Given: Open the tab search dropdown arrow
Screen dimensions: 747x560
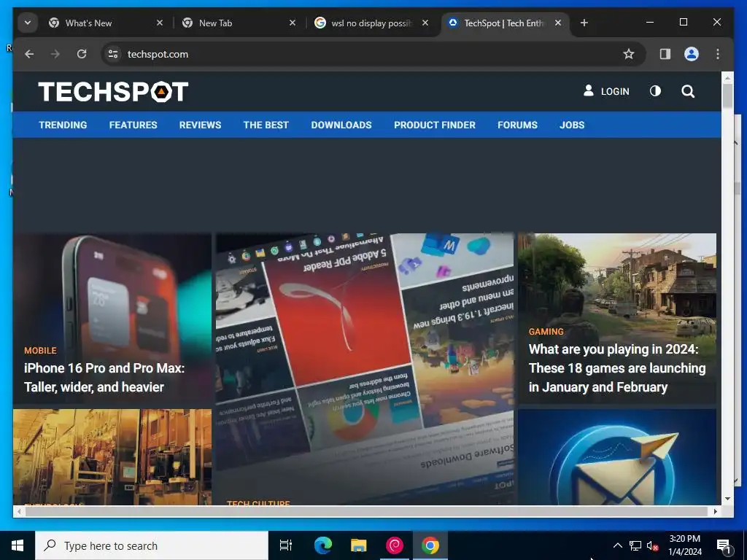Looking at the screenshot, I should pyautogui.click(x=28, y=23).
